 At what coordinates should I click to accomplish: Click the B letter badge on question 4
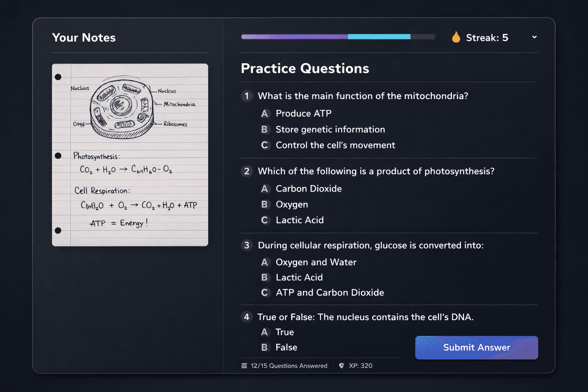pos(265,347)
